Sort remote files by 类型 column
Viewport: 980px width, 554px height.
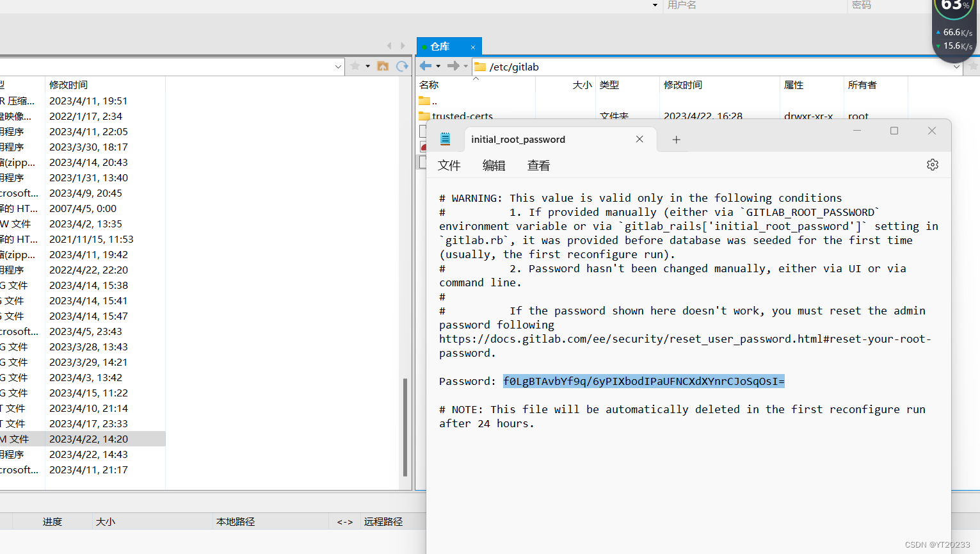(x=628, y=85)
